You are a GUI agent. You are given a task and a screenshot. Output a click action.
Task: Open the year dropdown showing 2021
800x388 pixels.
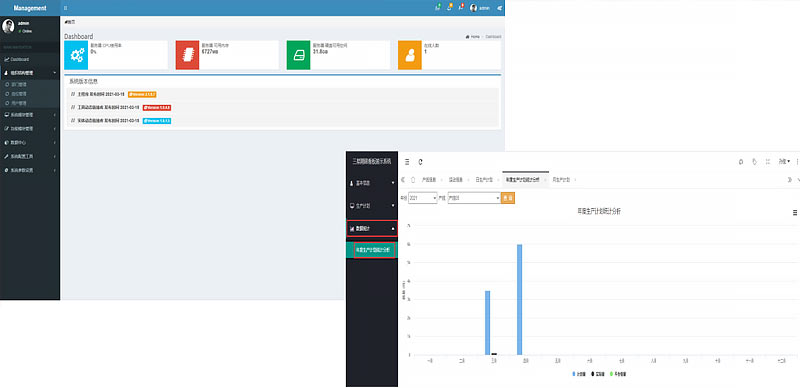(x=423, y=198)
